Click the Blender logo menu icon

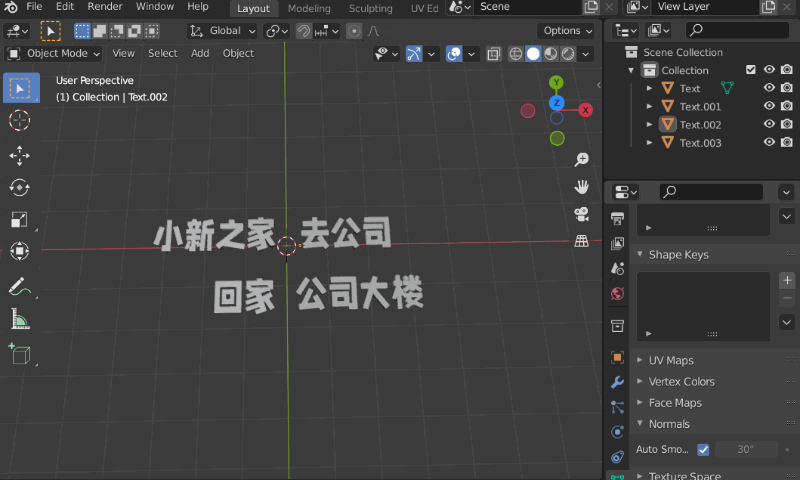pos(11,7)
